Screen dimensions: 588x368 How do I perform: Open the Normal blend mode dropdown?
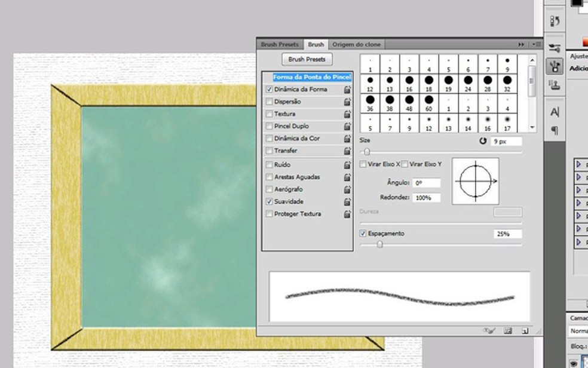pyautogui.click(x=578, y=331)
